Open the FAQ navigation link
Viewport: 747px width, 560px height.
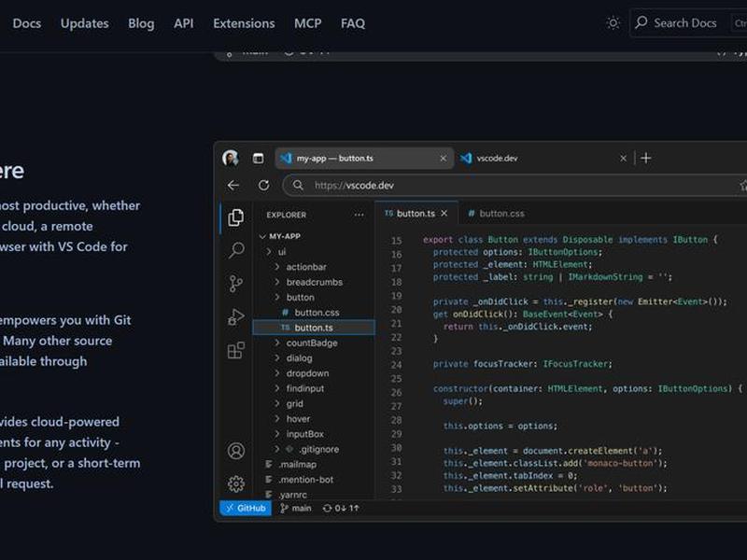click(353, 23)
